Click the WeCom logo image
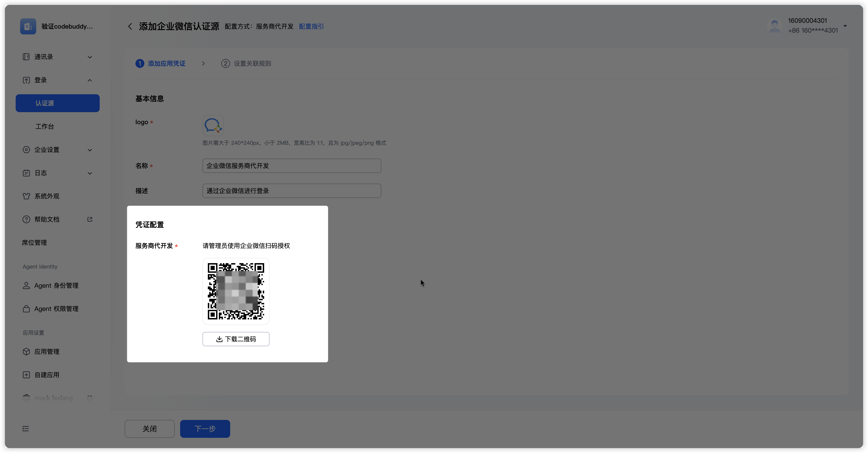The height and width of the screenshot is (453, 868). point(213,126)
